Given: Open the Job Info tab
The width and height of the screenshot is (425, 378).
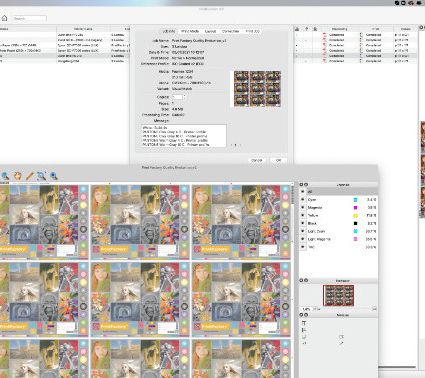Looking at the screenshot, I should click(169, 31).
